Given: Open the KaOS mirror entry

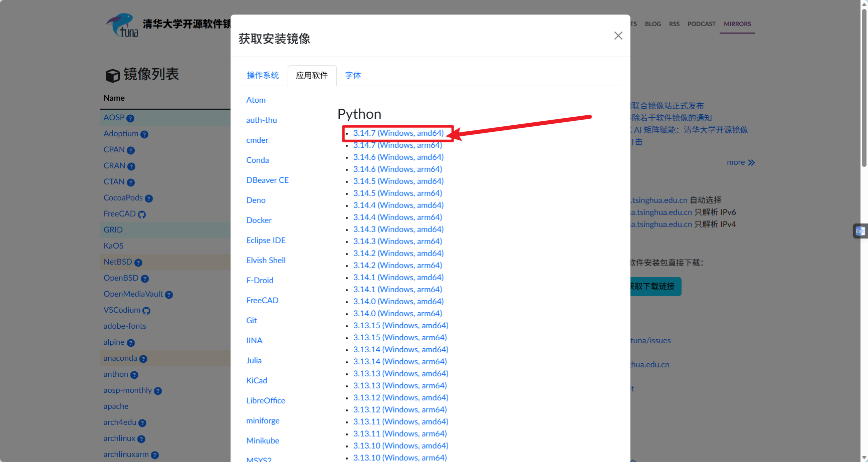Looking at the screenshot, I should pyautogui.click(x=114, y=246).
